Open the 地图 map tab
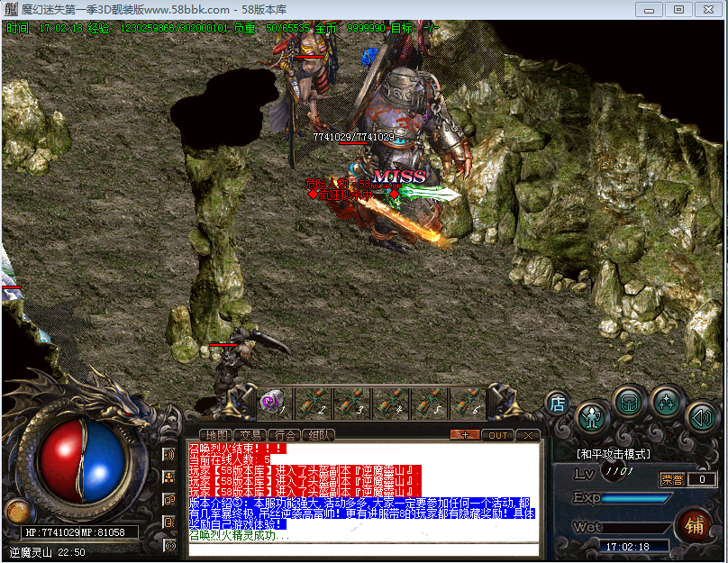The image size is (728, 563). tap(216, 435)
